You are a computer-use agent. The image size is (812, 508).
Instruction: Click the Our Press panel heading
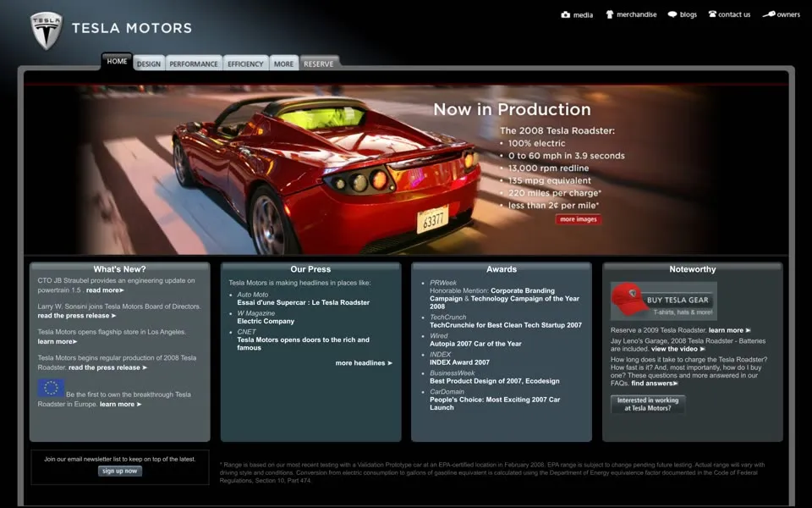tap(310, 269)
